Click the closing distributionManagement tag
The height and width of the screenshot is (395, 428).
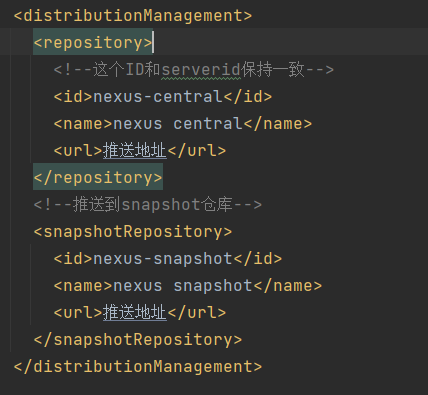(x=138, y=367)
